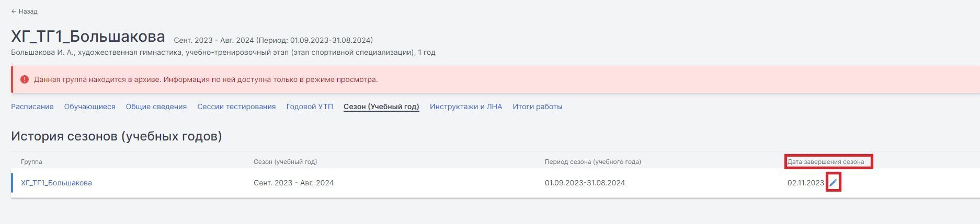The height and width of the screenshot is (224, 980).
Task: Click the Период сезона (учебного года) column header
Action: [x=593, y=162]
